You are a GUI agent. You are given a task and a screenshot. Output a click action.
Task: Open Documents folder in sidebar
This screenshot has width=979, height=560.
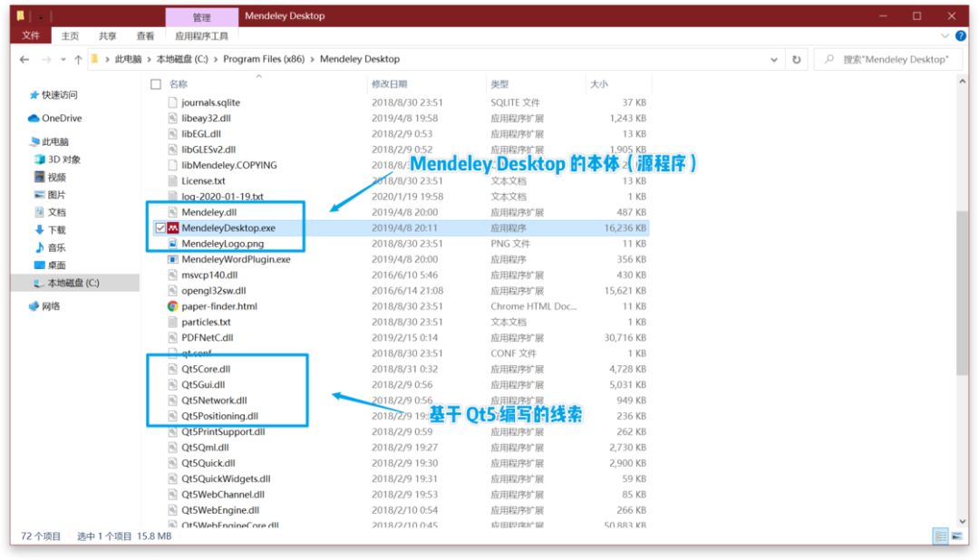point(50,212)
